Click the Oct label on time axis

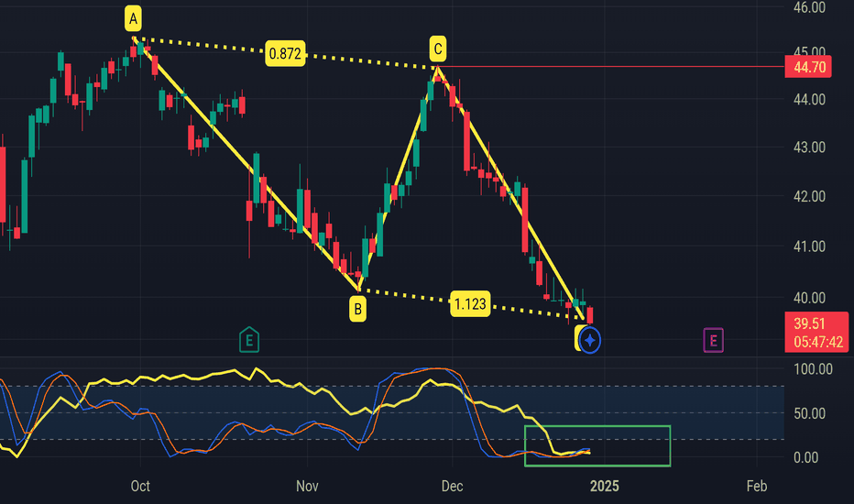(x=140, y=486)
